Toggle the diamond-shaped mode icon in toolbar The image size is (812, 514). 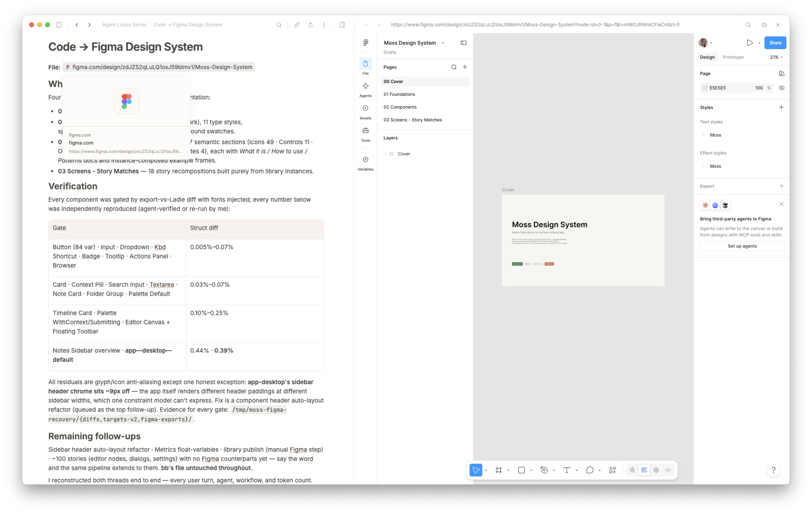656,470
